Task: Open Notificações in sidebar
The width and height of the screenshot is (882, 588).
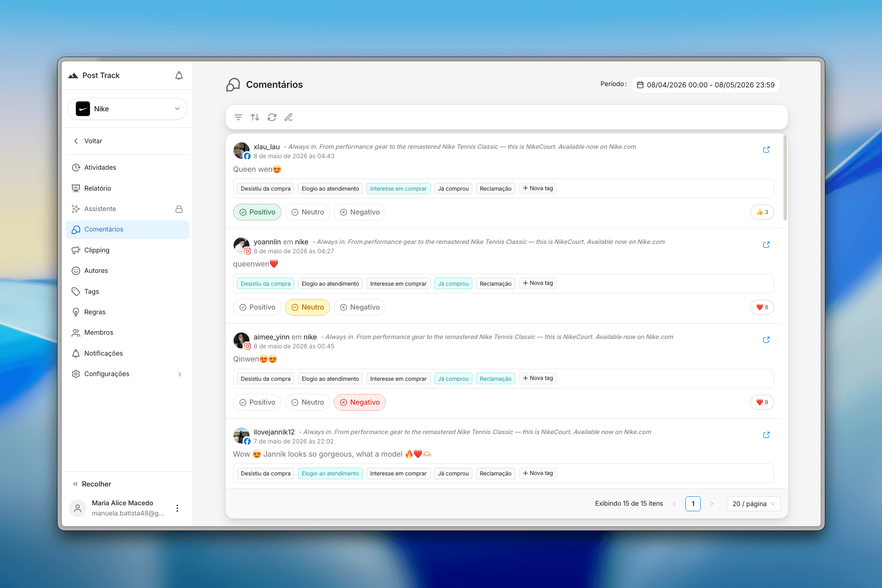Action: click(x=127, y=353)
